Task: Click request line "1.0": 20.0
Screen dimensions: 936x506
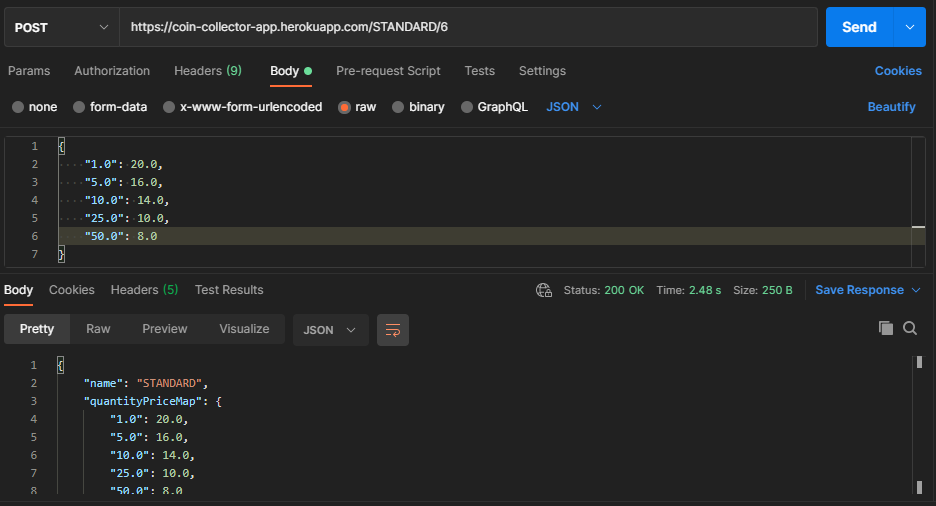Action: pyautogui.click(x=124, y=164)
